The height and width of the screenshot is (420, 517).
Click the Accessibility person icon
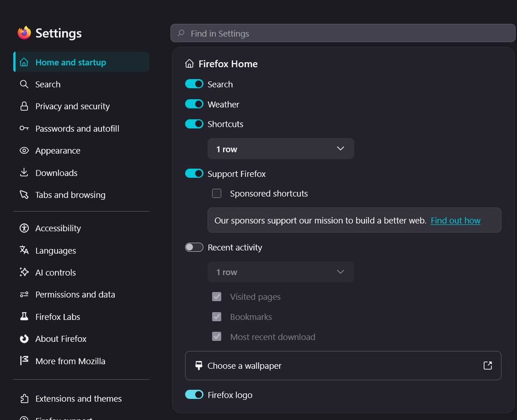pos(24,228)
